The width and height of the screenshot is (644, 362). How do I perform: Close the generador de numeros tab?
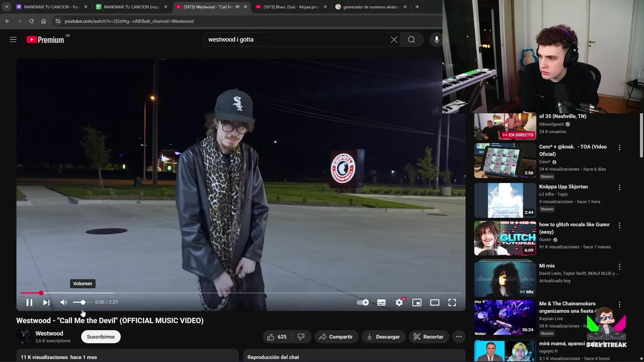click(405, 7)
